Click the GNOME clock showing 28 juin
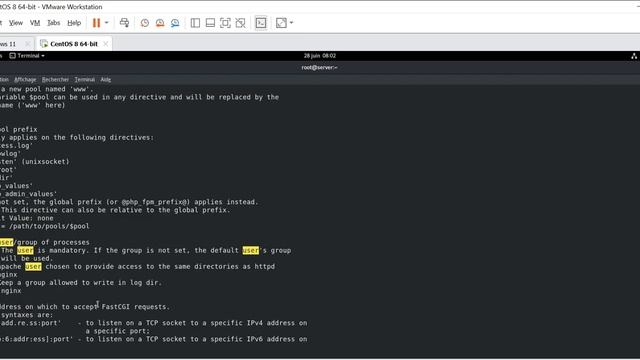The image size is (640, 360). tap(320, 56)
